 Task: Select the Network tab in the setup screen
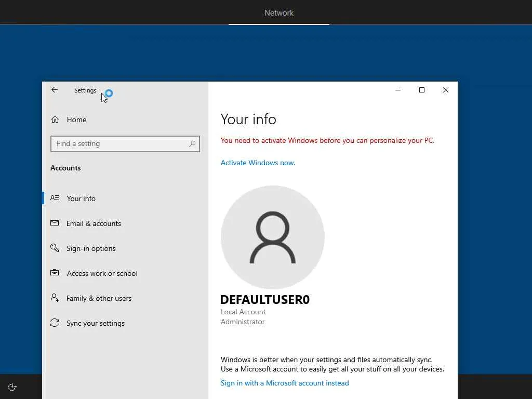(279, 13)
